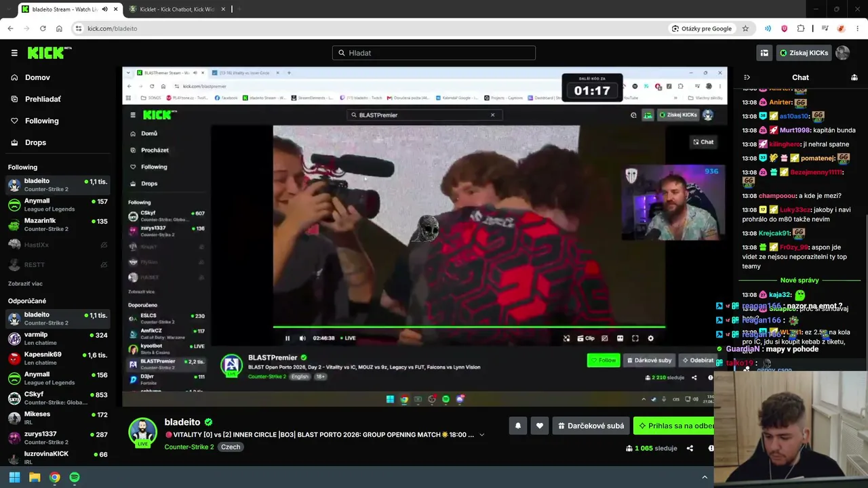Bookmark this page with the star icon
Screen dimensions: 868x488
tap(745, 28)
